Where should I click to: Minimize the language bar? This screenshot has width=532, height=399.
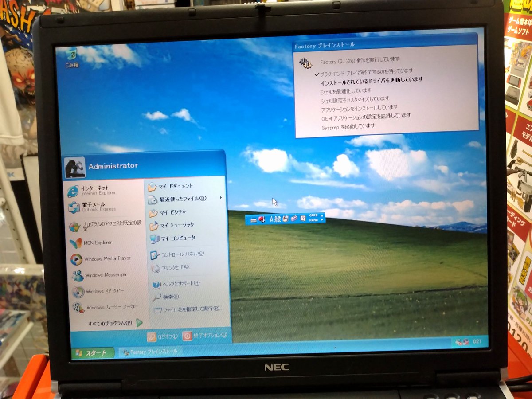pyautogui.click(x=321, y=216)
